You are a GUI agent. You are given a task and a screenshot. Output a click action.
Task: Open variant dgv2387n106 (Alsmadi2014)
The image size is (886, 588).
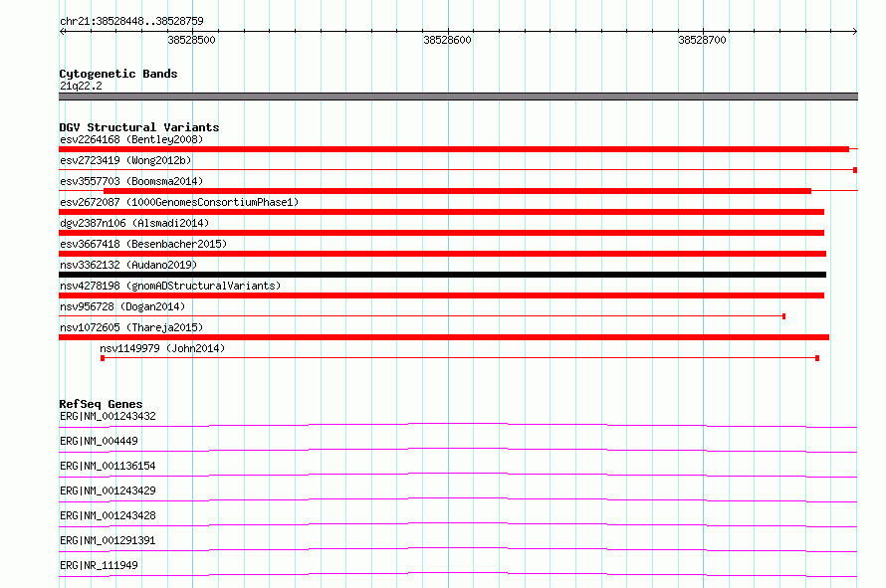[134, 223]
